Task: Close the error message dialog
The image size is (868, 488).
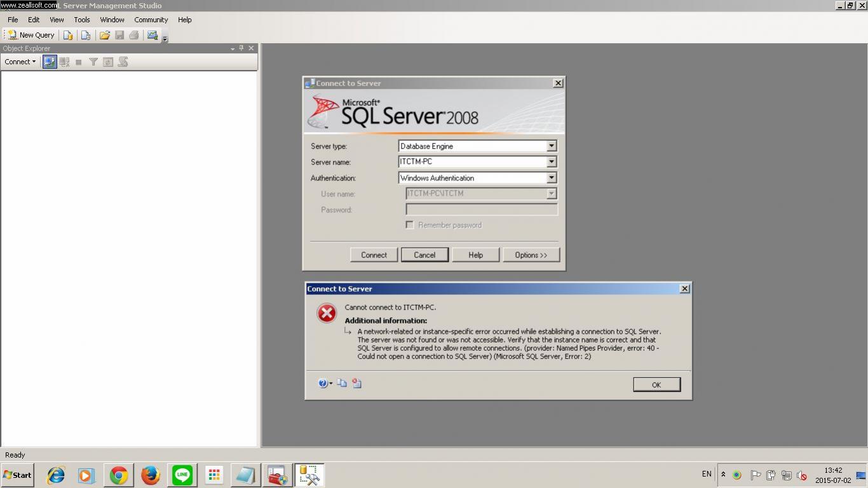Action: pos(684,288)
